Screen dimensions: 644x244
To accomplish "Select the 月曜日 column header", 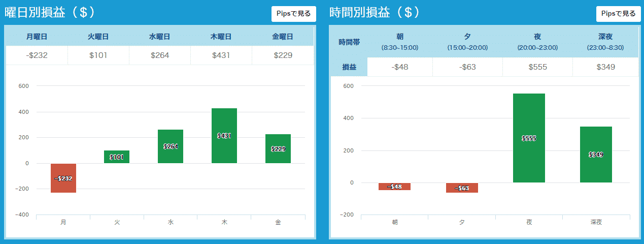I will click(x=37, y=37).
